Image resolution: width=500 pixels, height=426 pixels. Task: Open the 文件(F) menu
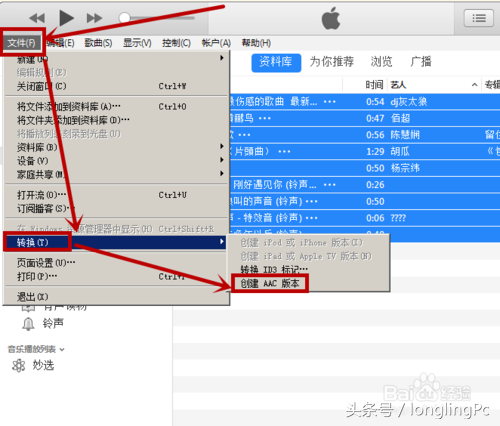pyautogui.click(x=22, y=43)
